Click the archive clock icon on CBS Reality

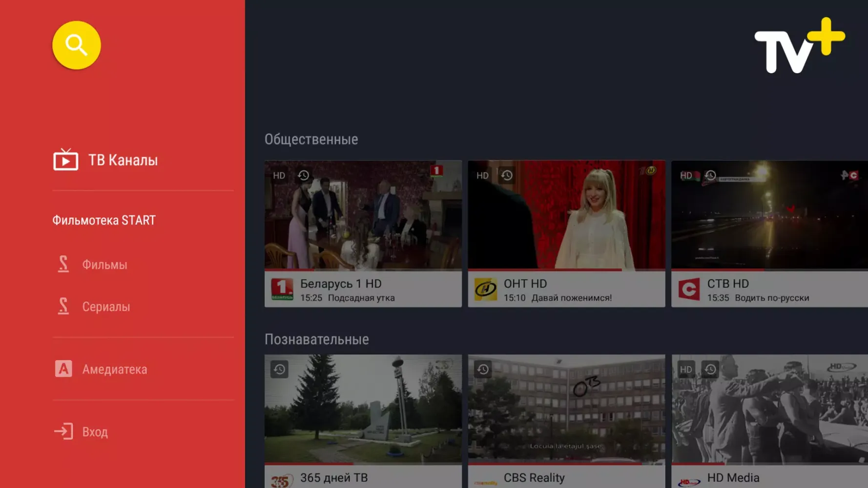[483, 369]
